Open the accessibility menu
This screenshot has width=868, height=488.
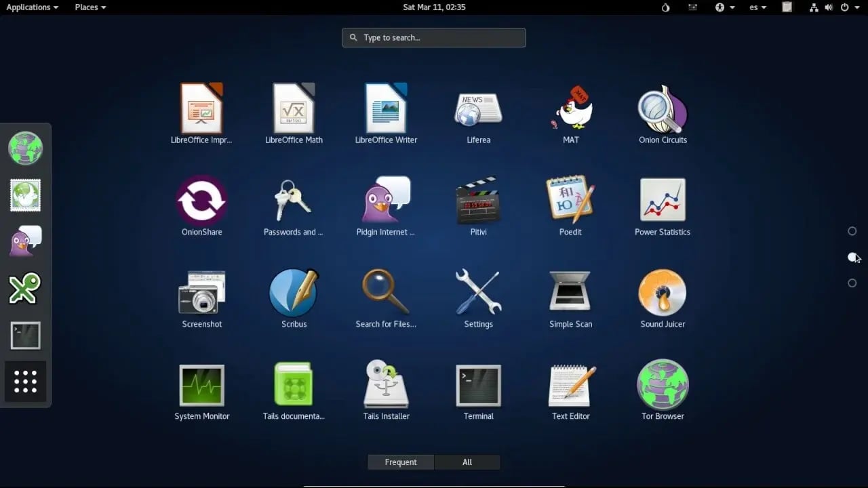(725, 7)
